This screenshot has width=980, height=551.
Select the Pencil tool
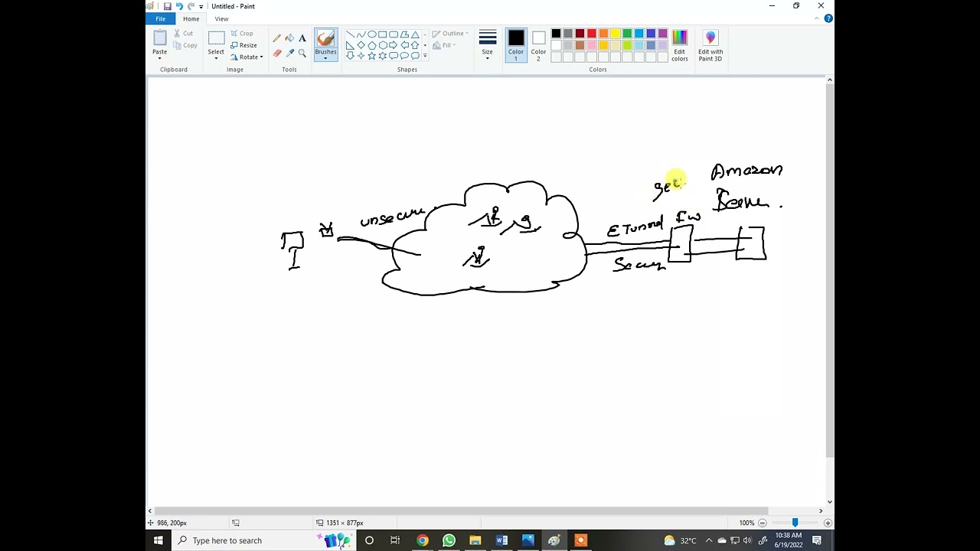pos(276,38)
